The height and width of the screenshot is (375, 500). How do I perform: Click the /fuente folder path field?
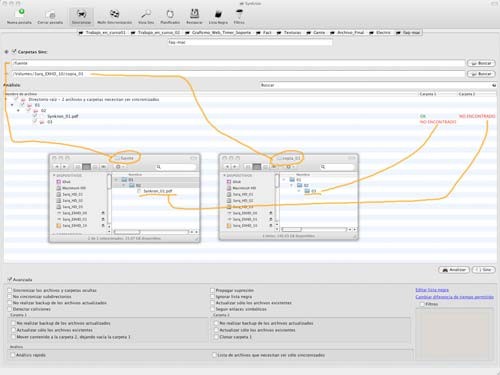(238, 63)
